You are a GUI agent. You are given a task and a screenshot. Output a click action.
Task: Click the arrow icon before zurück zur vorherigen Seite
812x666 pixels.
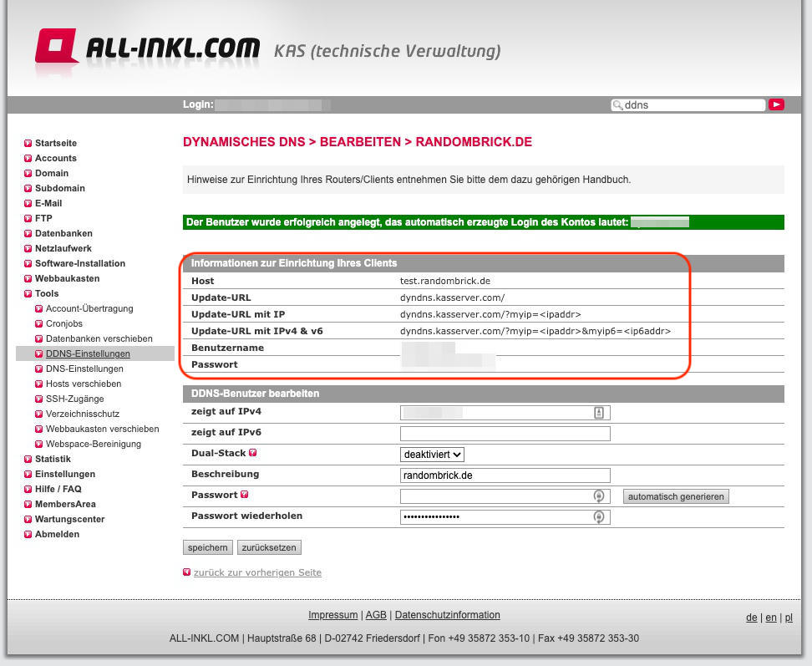pyautogui.click(x=187, y=572)
